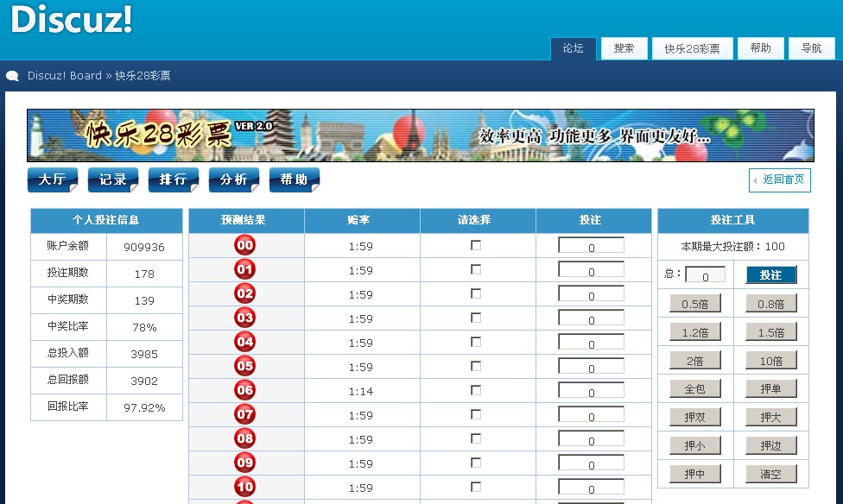Open the 快乐28彩票 tab
The height and width of the screenshot is (504, 843).
click(x=693, y=48)
